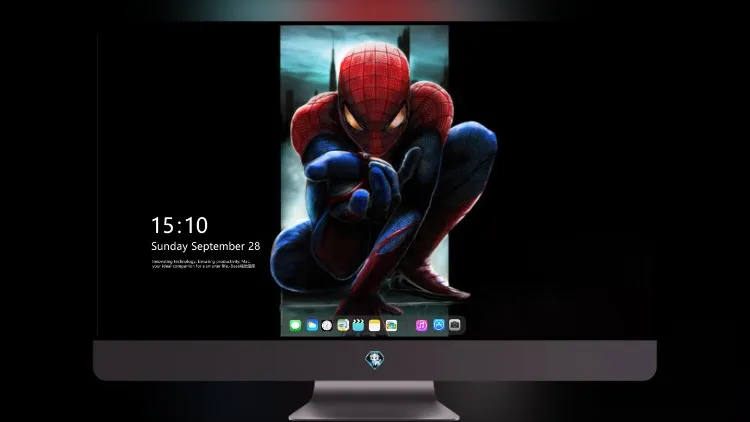Open the Camera app in the dock

[455, 325]
